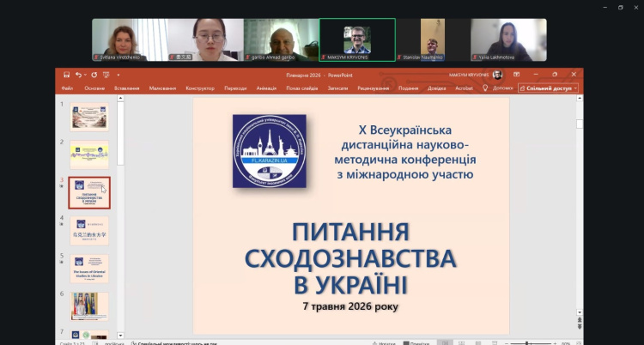The image size is (644, 345).
Task: Click garibo Ahmad garibo's muted mic icon
Action: [x=248, y=57]
